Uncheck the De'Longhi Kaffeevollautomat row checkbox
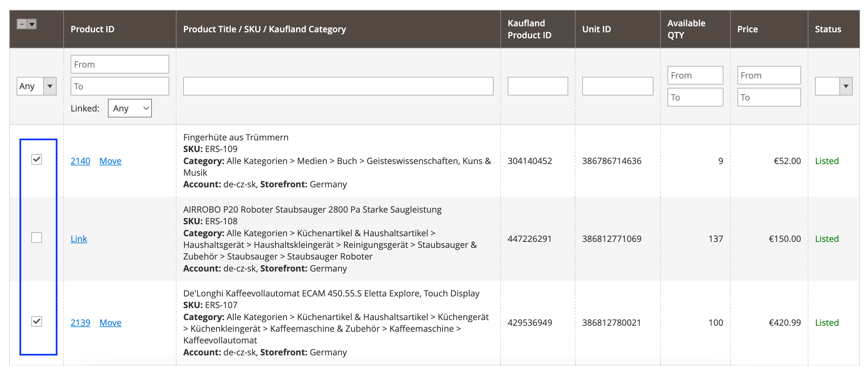 click(x=36, y=321)
